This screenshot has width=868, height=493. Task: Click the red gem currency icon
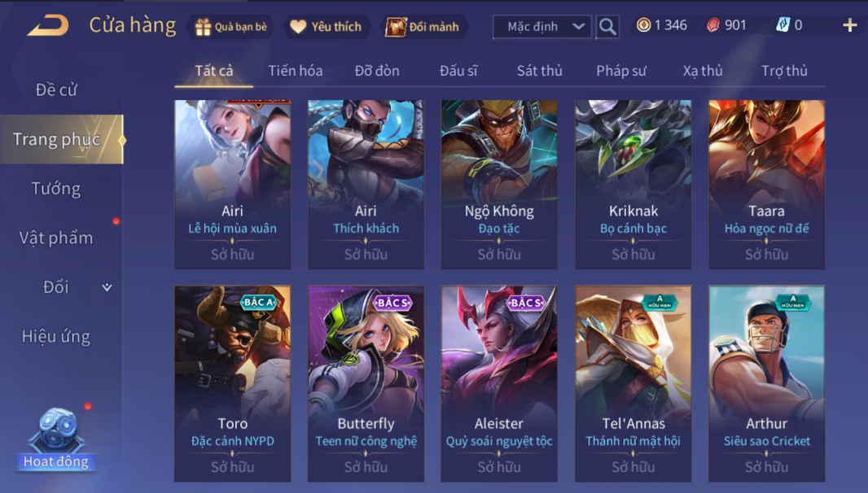click(713, 25)
